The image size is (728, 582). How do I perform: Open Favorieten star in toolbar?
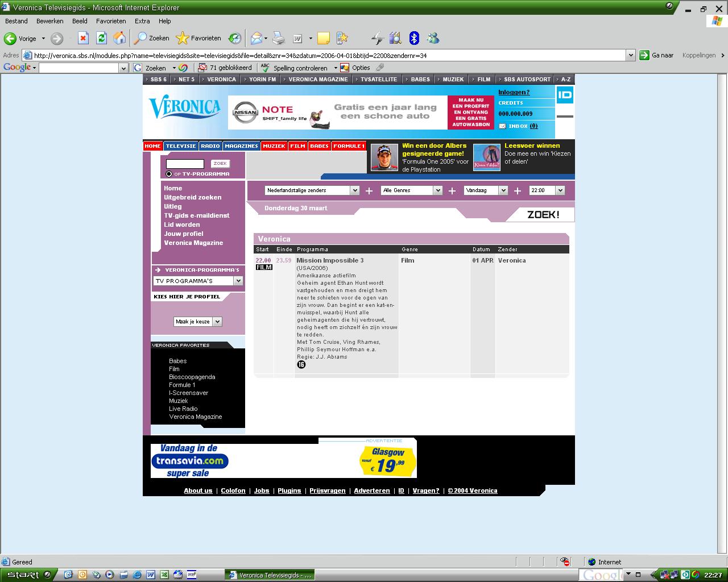(x=198, y=38)
